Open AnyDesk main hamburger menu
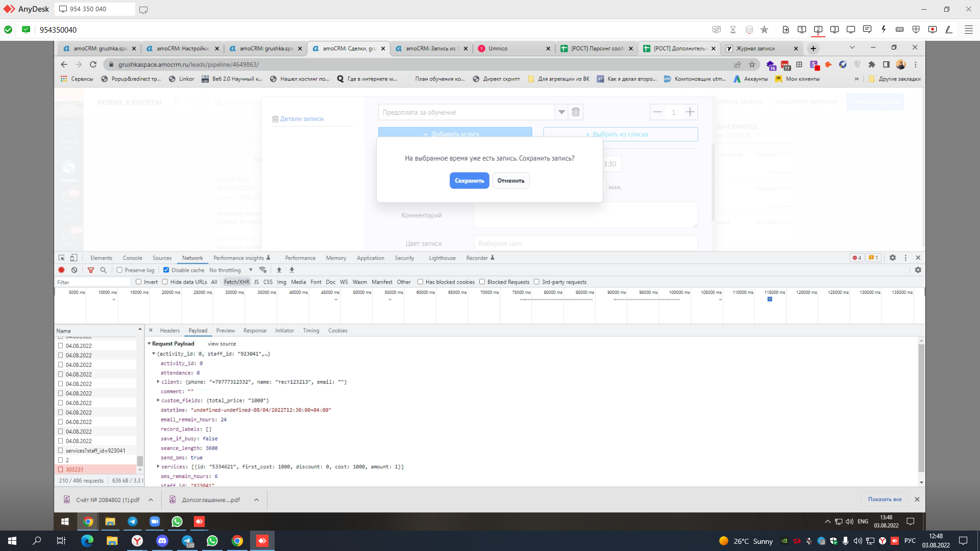 968,30
